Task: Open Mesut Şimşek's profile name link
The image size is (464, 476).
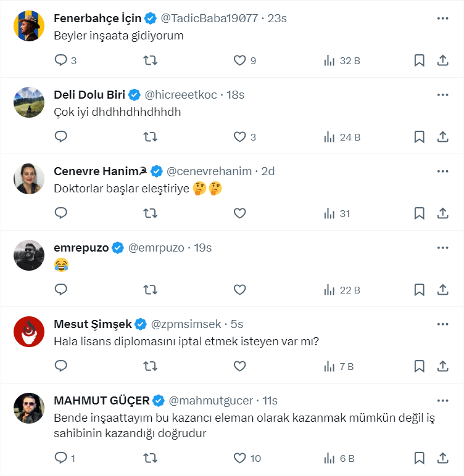Action: tap(93, 324)
